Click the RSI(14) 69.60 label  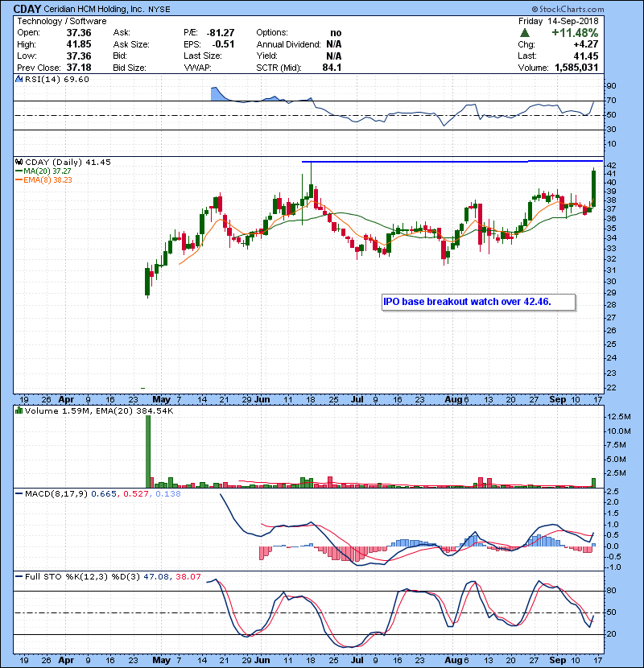[57, 79]
